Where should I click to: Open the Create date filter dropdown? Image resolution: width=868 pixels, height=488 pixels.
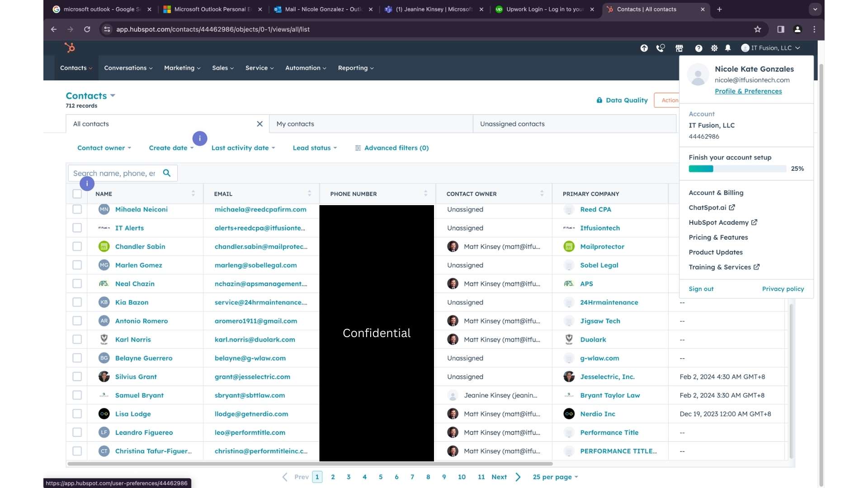tap(171, 148)
